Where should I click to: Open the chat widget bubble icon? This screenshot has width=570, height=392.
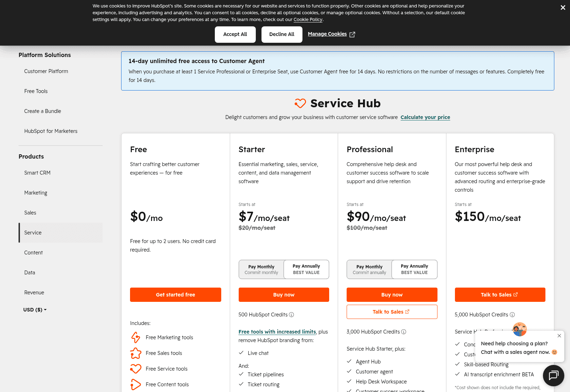(x=554, y=376)
